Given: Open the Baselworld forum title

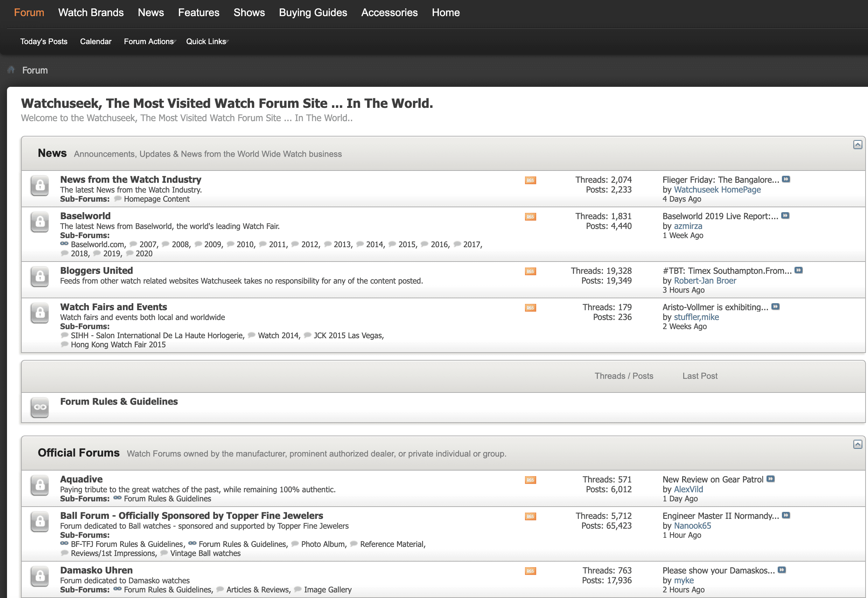Looking at the screenshot, I should 85,216.
